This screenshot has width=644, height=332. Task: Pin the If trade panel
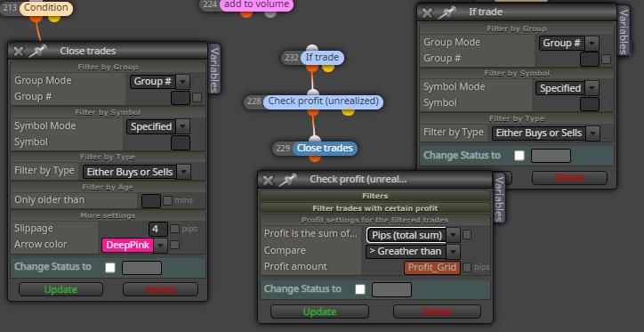[x=447, y=12]
